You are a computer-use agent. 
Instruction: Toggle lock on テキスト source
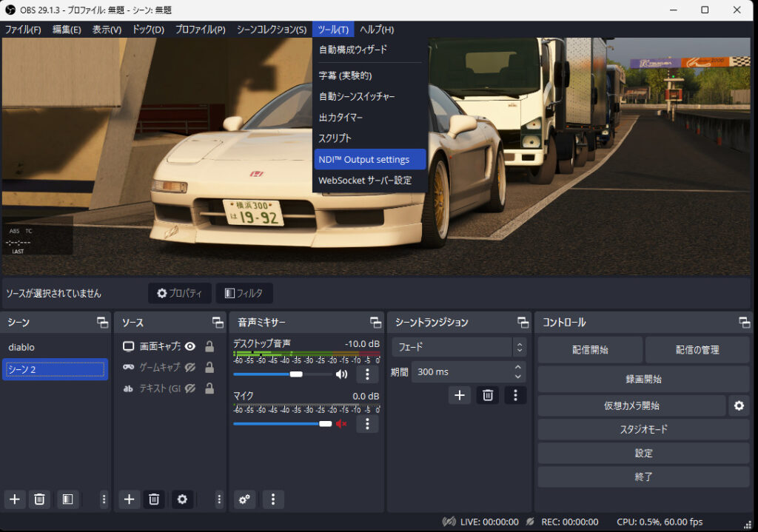click(209, 388)
